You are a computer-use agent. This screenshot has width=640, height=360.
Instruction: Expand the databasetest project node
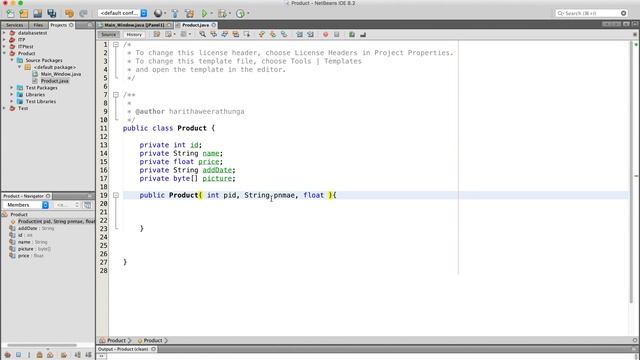(4, 33)
